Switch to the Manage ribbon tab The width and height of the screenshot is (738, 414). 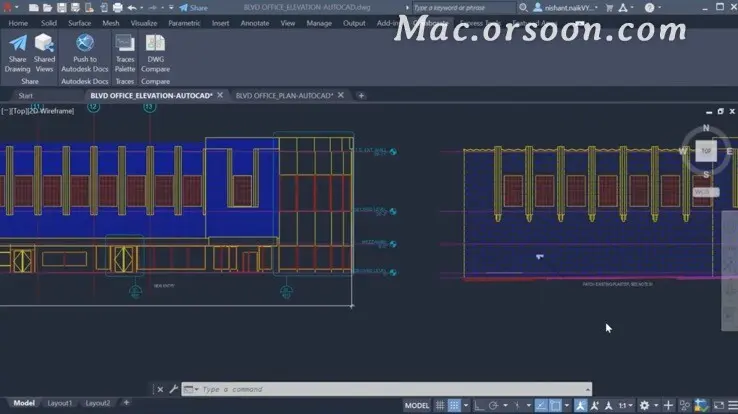[x=319, y=23]
